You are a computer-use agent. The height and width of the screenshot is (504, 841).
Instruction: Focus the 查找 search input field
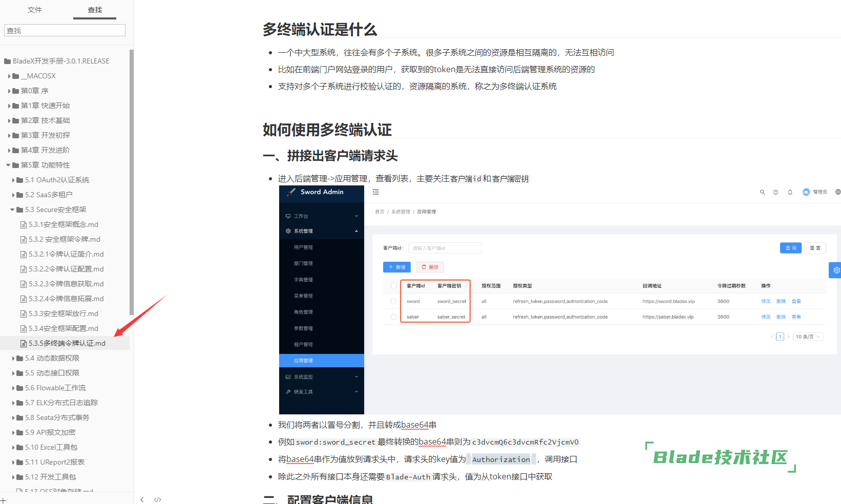point(65,31)
